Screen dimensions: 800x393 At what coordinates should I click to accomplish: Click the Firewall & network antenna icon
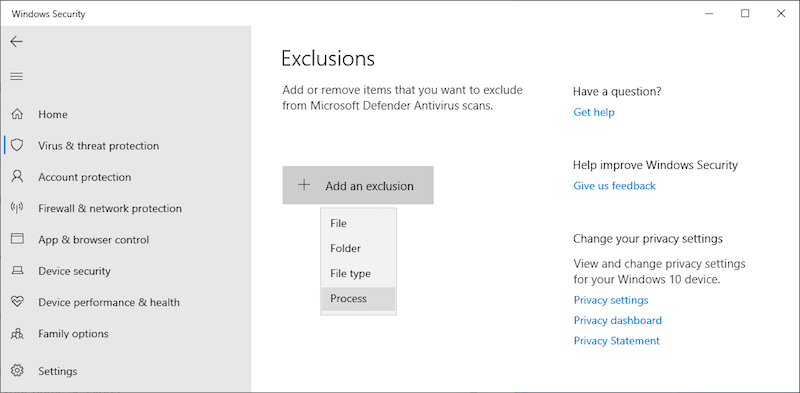(17, 208)
